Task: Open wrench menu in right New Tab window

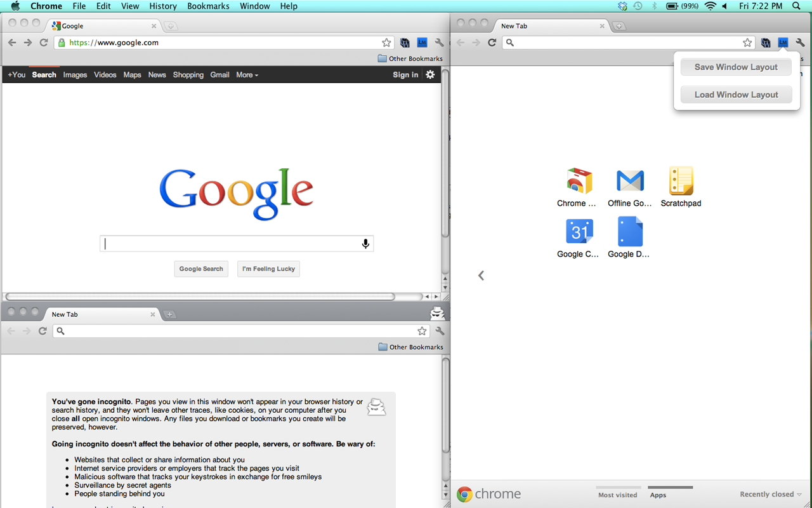Action: tap(800, 43)
